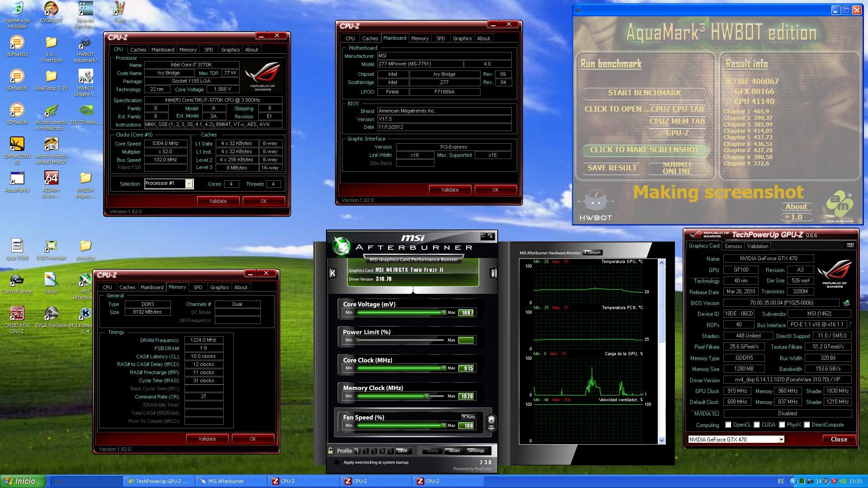Open the D3DOverrider desktop icon
The image size is (868, 488).
(51, 249)
